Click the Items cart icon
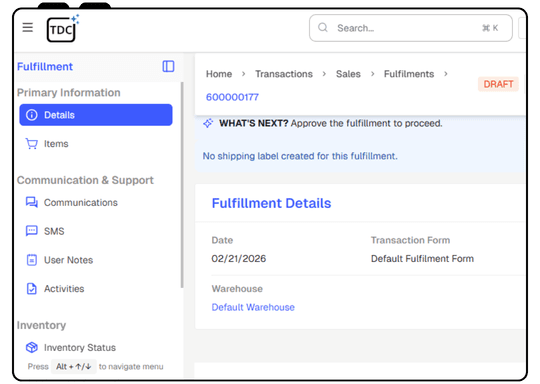 coord(32,144)
